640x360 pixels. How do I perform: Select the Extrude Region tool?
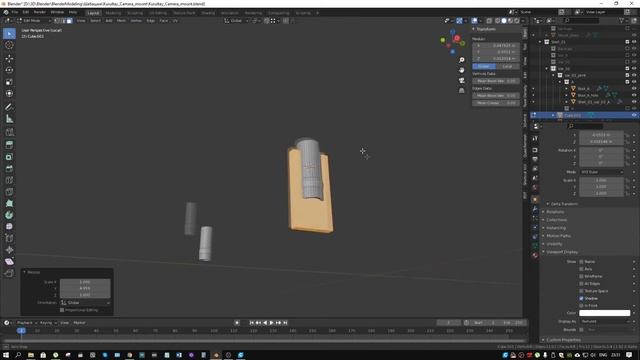click(x=9, y=144)
